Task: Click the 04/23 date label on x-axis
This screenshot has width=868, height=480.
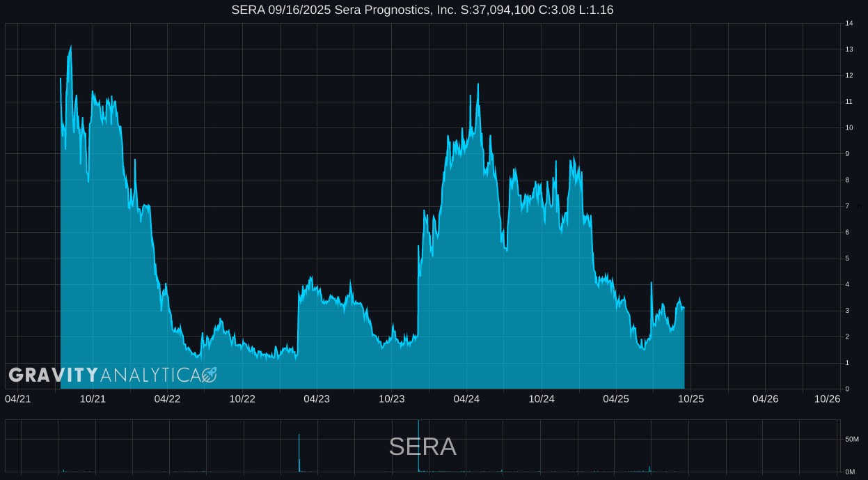Action: tap(317, 399)
